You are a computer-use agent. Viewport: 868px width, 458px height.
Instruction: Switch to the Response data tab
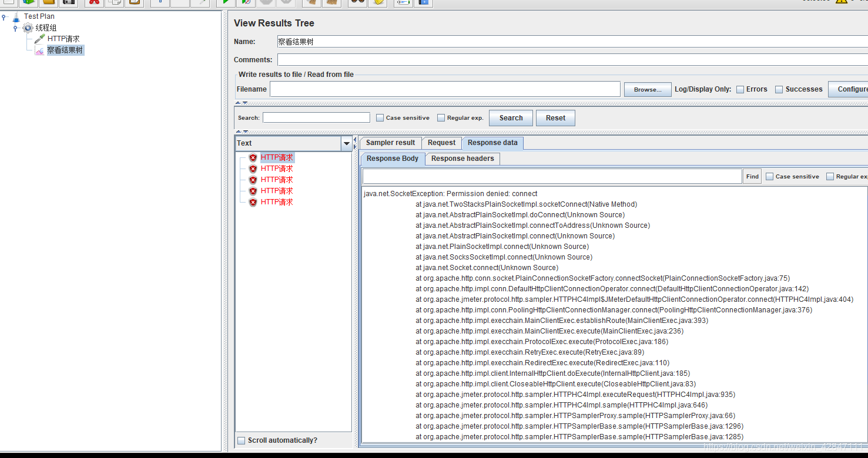click(x=492, y=143)
